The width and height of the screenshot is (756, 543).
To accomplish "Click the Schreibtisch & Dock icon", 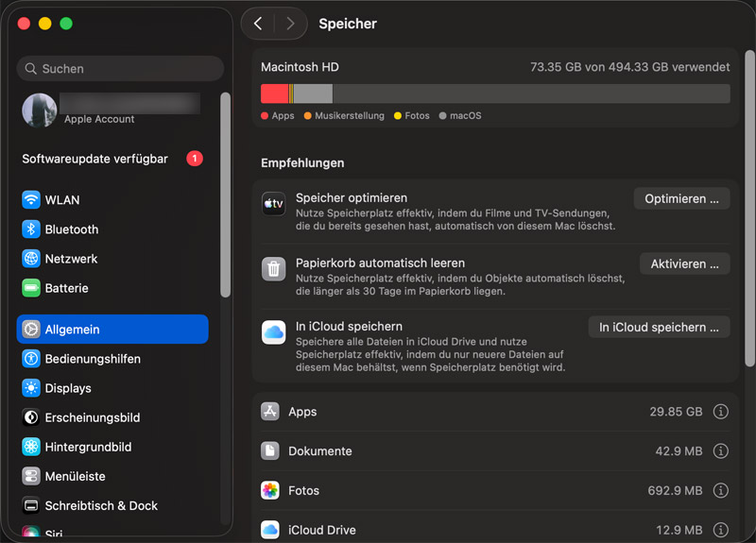I will pos(31,505).
